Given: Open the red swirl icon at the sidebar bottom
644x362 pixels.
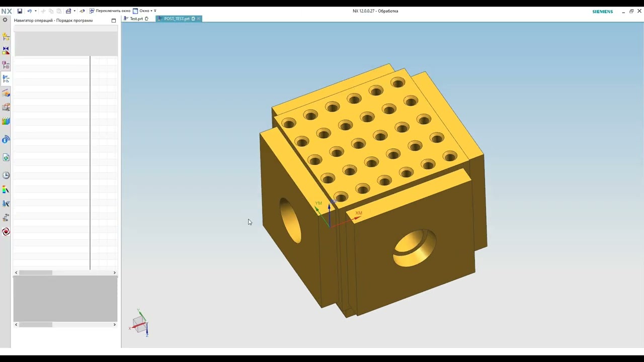Looking at the screenshot, I should click(6, 232).
